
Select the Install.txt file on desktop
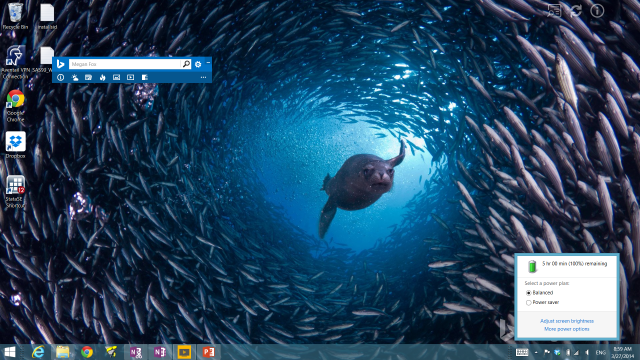[47, 17]
